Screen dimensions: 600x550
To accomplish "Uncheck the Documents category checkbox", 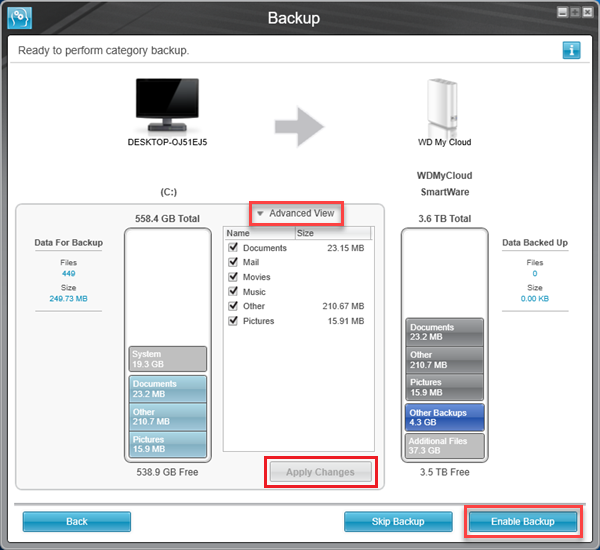I will click(x=233, y=247).
